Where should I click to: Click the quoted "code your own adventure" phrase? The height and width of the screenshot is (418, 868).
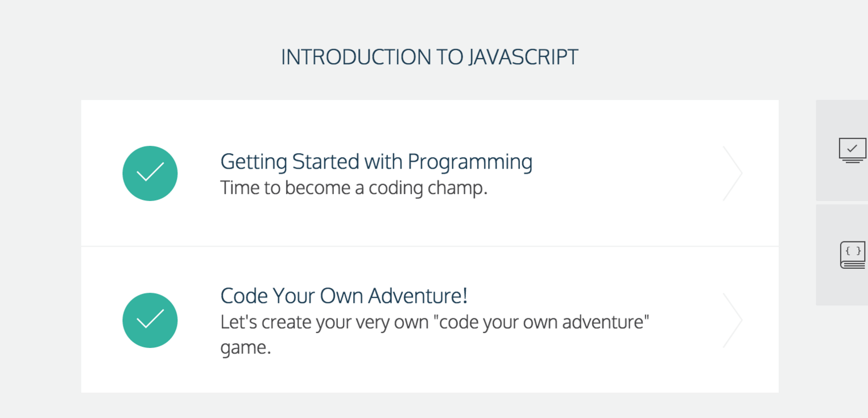540,322
